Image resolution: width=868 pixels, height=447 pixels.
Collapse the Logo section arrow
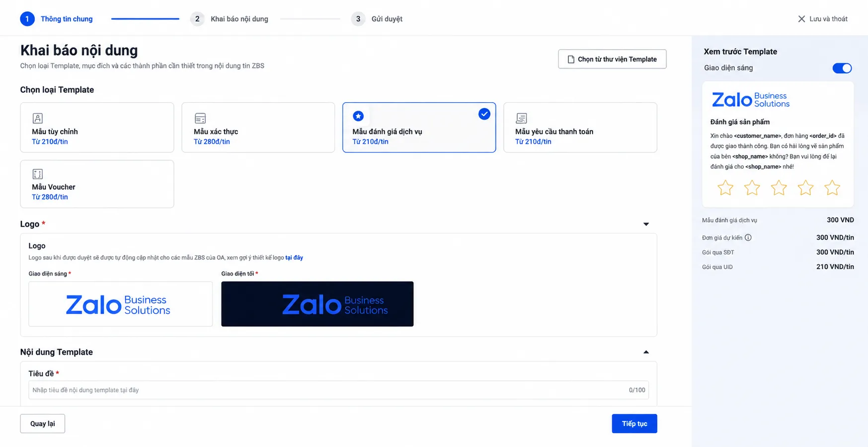click(x=646, y=224)
